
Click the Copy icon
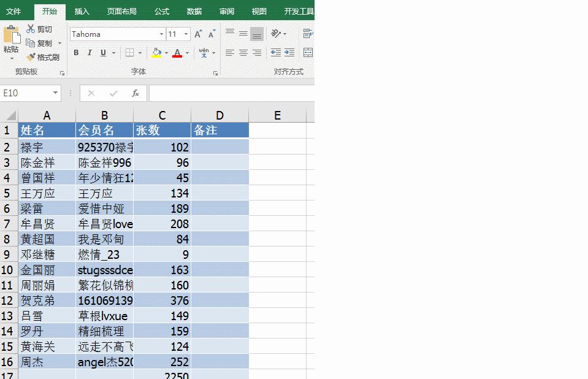(30, 42)
